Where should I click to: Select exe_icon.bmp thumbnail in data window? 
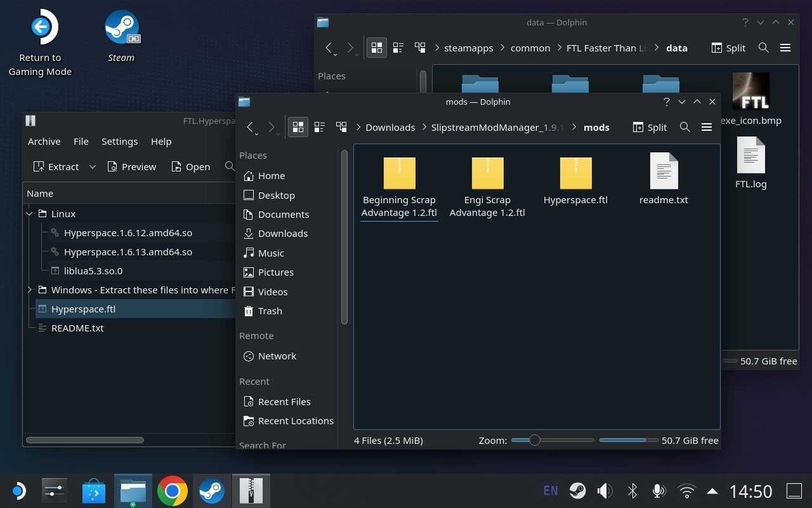(x=751, y=98)
